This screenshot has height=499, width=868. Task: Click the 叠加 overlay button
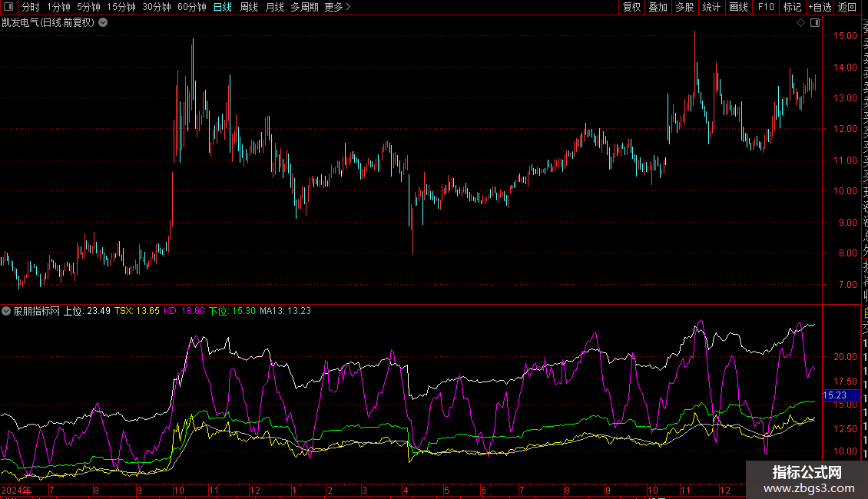pos(658,7)
